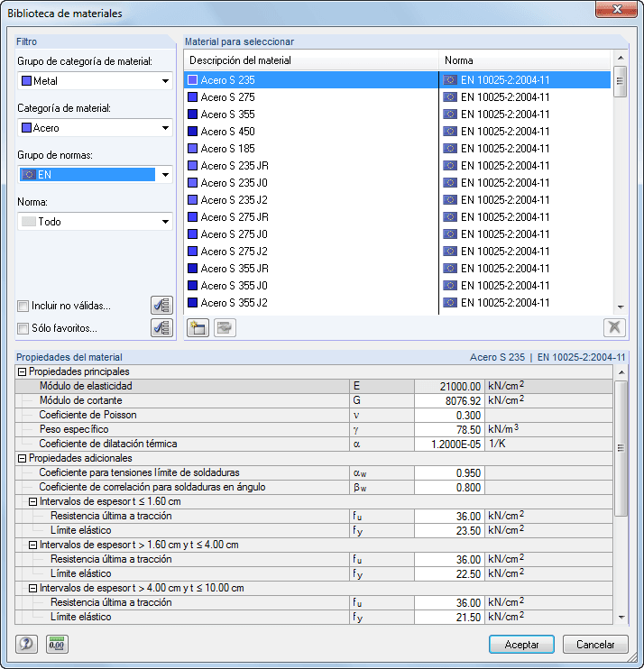This screenshot has width=644, height=669.
Task: Click the Descripción del material column header
Action: 311,60
